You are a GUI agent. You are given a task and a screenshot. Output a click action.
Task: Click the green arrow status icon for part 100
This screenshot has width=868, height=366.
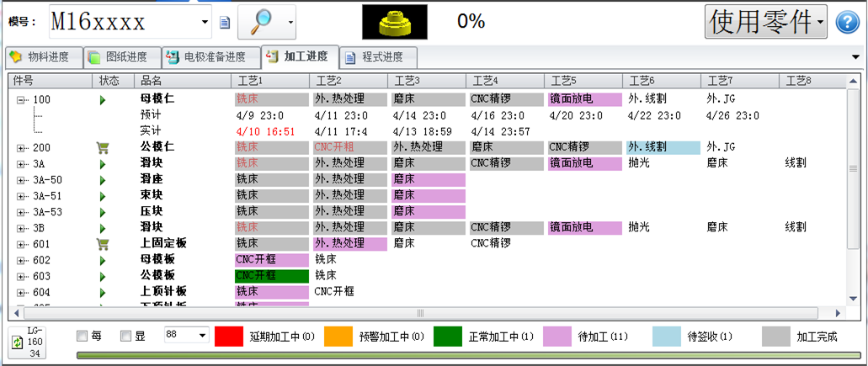[104, 100]
